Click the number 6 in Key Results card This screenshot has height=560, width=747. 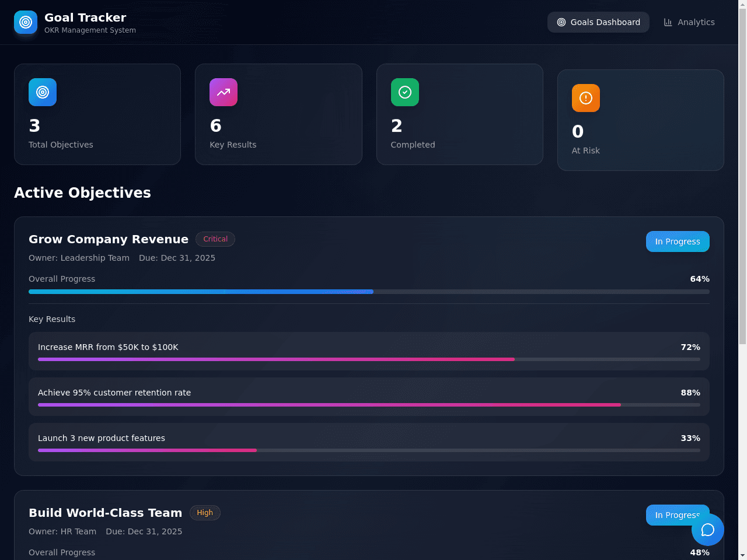click(215, 126)
